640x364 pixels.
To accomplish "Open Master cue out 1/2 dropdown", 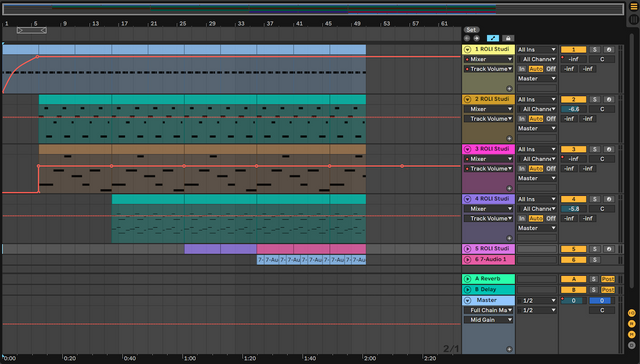I will point(537,300).
